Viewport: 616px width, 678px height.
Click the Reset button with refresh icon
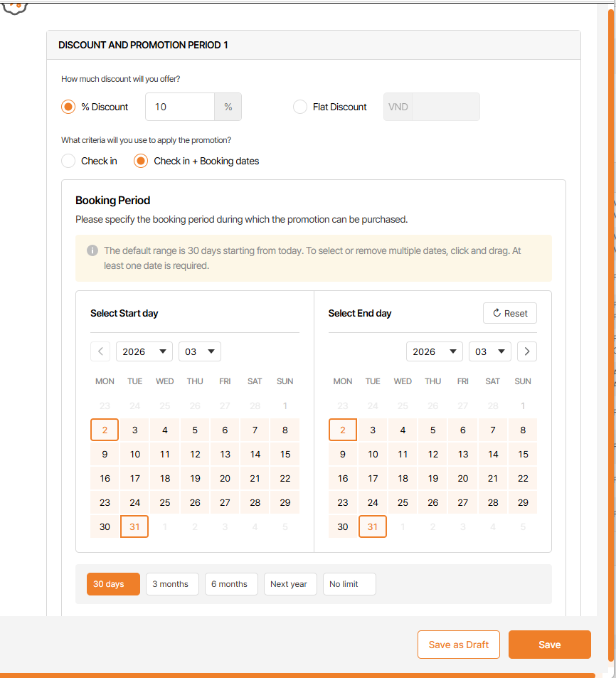510,313
